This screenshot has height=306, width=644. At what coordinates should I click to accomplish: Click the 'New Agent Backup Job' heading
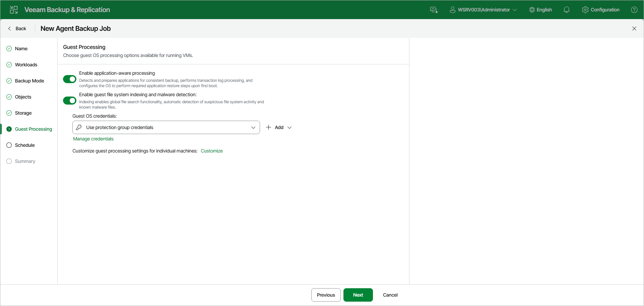(x=75, y=28)
